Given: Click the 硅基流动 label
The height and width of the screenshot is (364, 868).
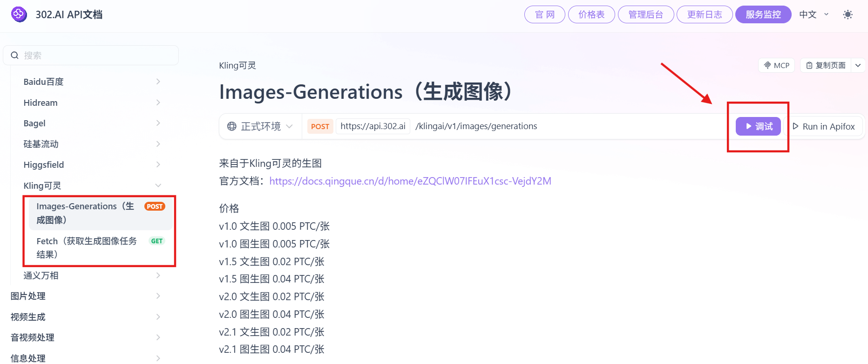Looking at the screenshot, I should pyautogui.click(x=41, y=144).
